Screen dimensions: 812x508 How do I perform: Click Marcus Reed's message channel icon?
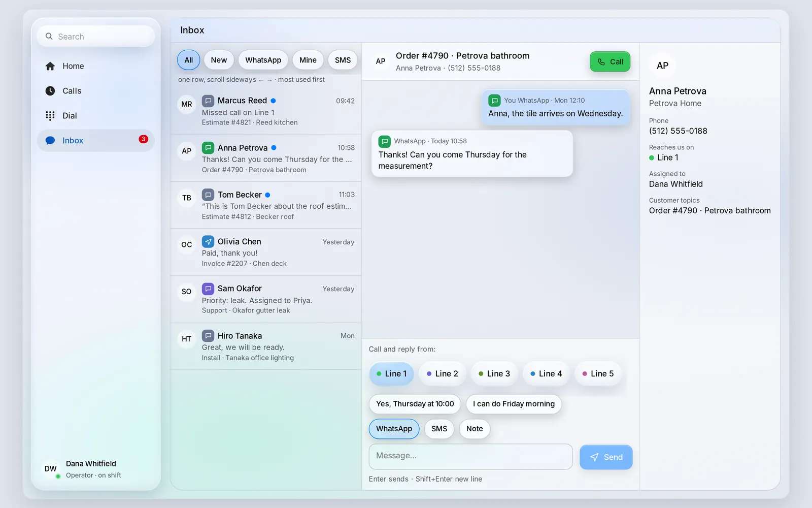(208, 101)
